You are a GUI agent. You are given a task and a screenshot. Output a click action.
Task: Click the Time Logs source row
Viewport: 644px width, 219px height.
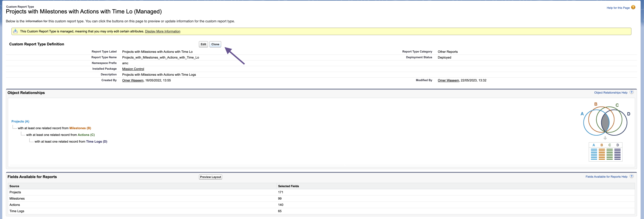coord(321,211)
